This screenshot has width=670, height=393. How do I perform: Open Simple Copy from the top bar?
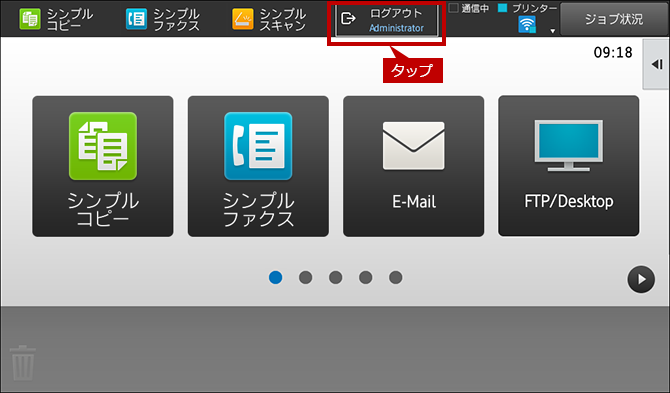click(56, 20)
